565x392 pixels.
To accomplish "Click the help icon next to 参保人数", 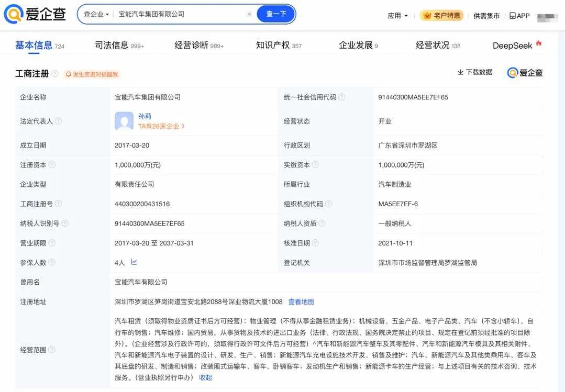I will (x=52, y=262).
